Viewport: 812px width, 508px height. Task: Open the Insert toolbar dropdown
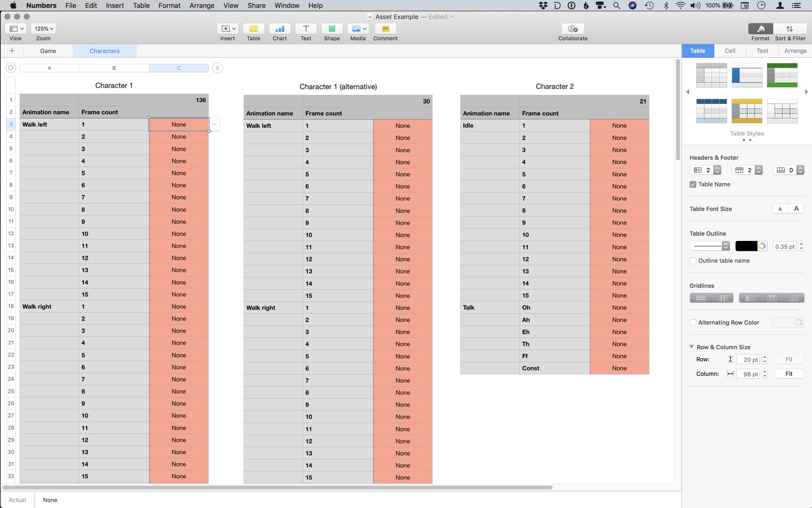(227, 29)
